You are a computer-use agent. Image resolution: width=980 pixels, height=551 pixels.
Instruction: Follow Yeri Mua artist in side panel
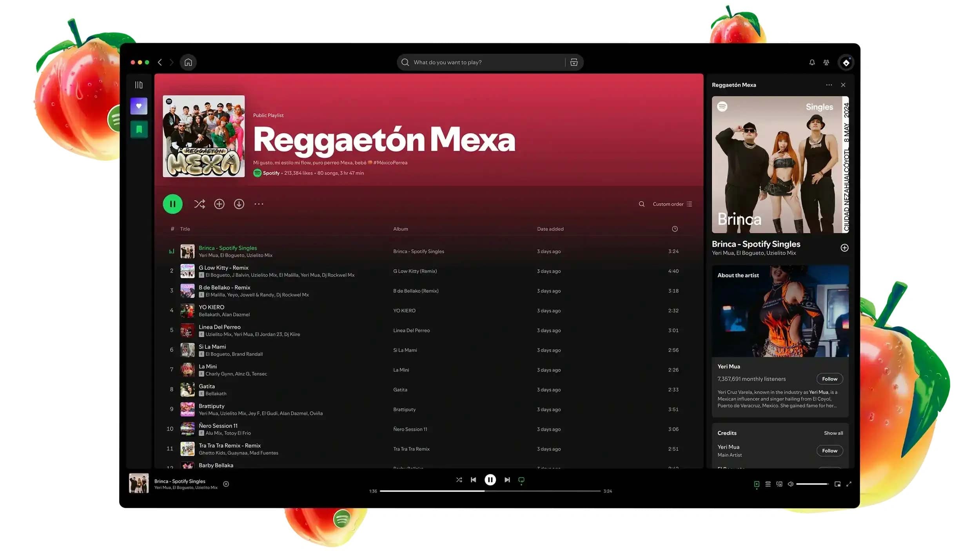coord(829,379)
